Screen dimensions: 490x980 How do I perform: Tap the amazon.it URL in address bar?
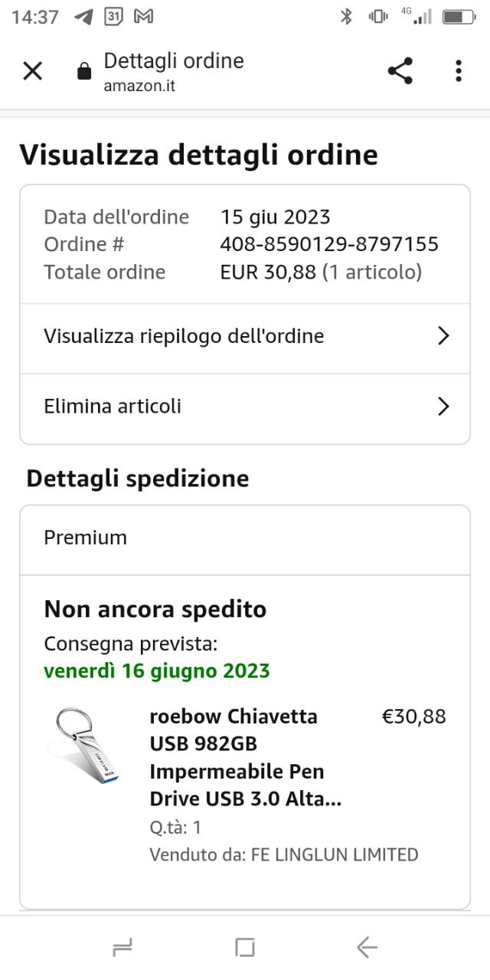click(x=139, y=86)
